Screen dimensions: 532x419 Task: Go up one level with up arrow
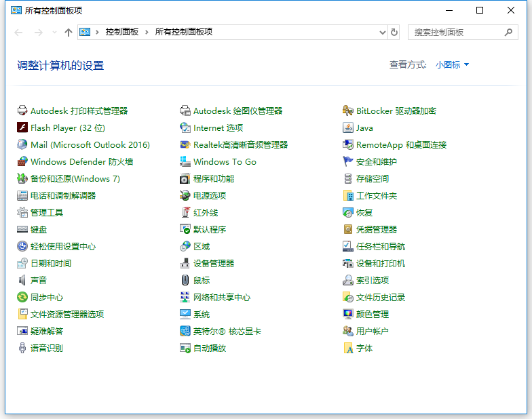[x=69, y=33]
